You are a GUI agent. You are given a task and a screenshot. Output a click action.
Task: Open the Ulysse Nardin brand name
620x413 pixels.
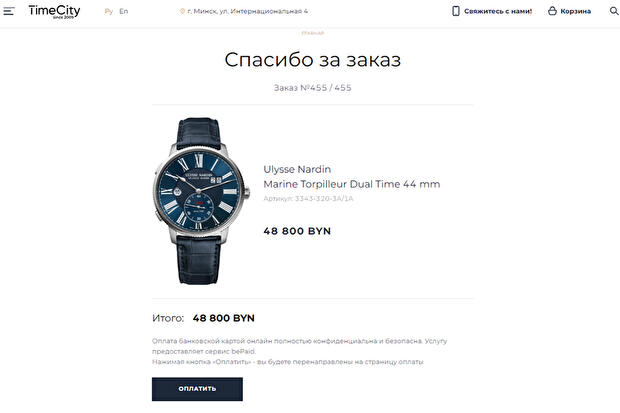click(x=297, y=169)
